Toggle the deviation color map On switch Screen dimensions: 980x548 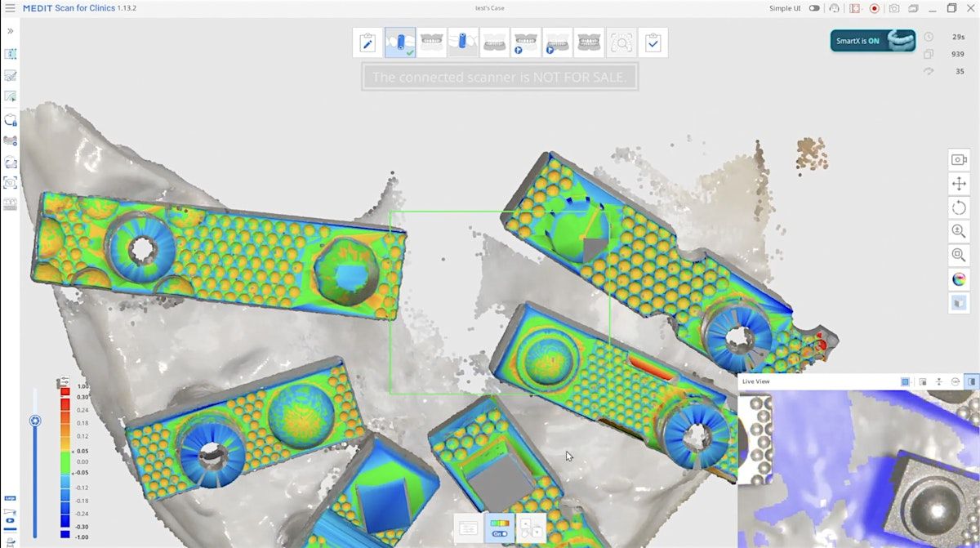[497, 528]
